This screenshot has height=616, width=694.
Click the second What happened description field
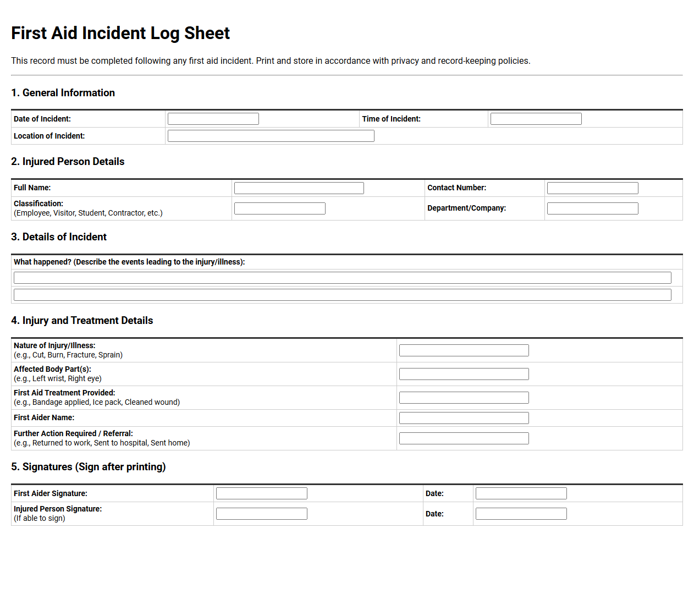coord(343,295)
